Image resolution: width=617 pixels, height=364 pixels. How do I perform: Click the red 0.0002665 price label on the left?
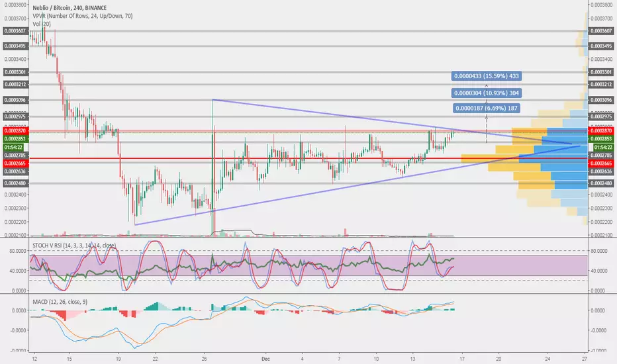pyautogui.click(x=15, y=163)
